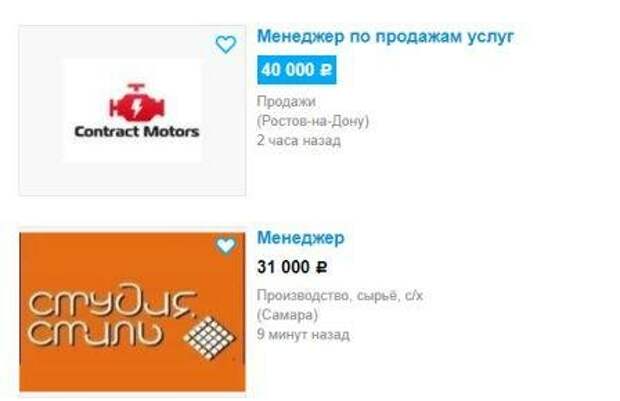Click the Ростов-на-Дону location text
620x401 pixels.
point(313,121)
